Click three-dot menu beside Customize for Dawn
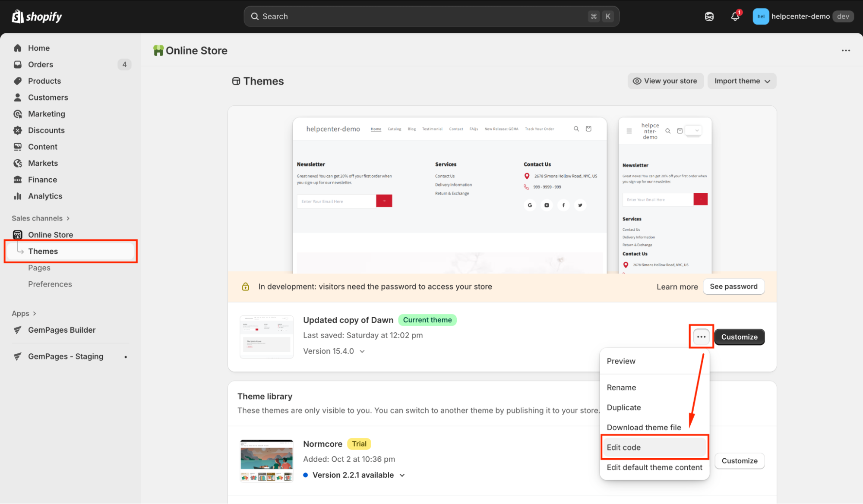This screenshot has width=863, height=504. 701,337
